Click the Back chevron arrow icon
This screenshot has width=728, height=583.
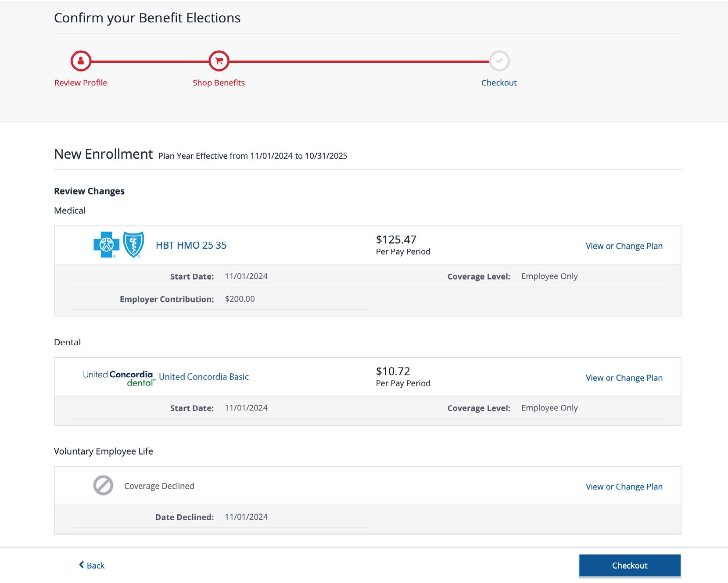tap(81, 565)
